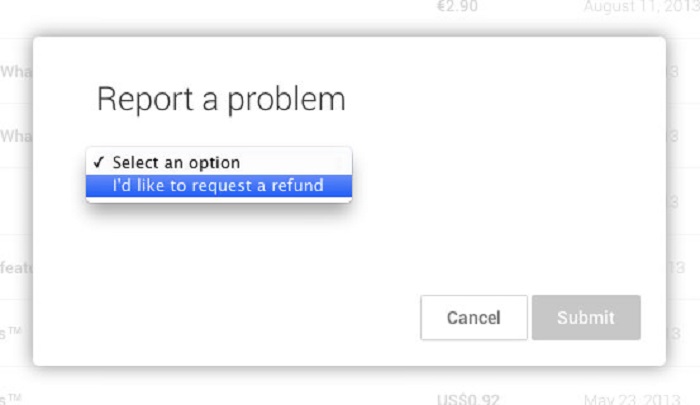This screenshot has height=405, width=700.
Task: Click the partially hidden "feat" row text
Action: point(16,268)
